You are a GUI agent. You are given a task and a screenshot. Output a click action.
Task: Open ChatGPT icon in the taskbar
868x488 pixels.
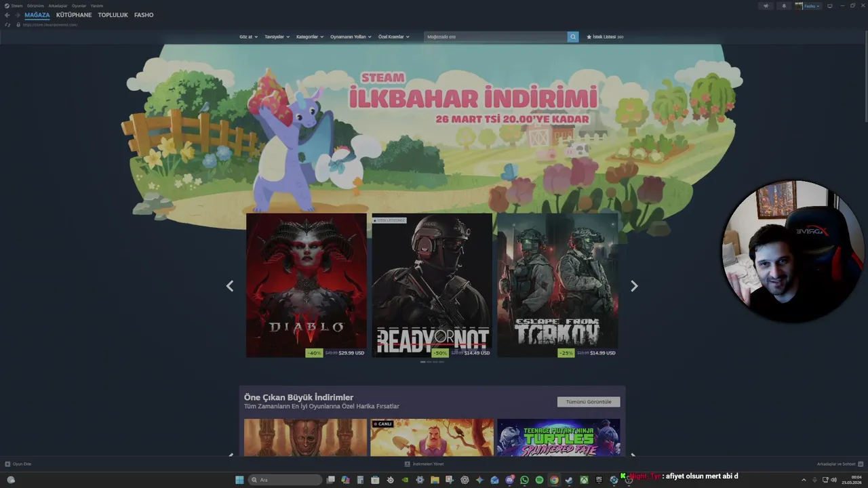coord(465,480)
